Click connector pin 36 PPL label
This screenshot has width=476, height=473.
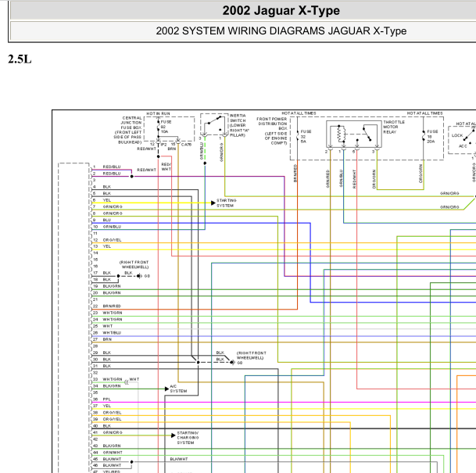[107, 400]
